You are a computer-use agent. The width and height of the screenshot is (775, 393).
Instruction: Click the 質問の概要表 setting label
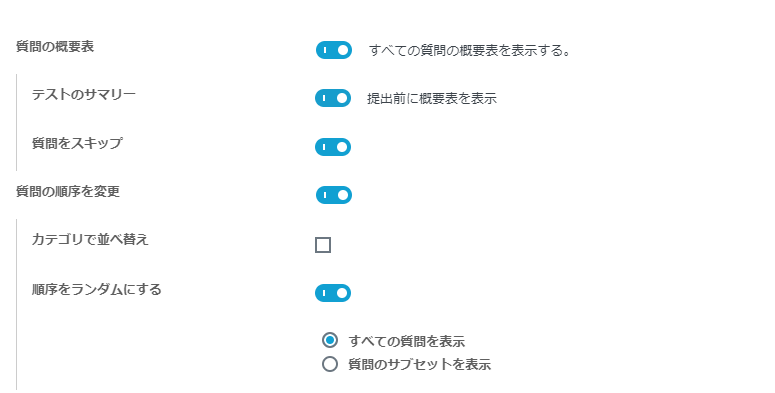click(55, 46)
